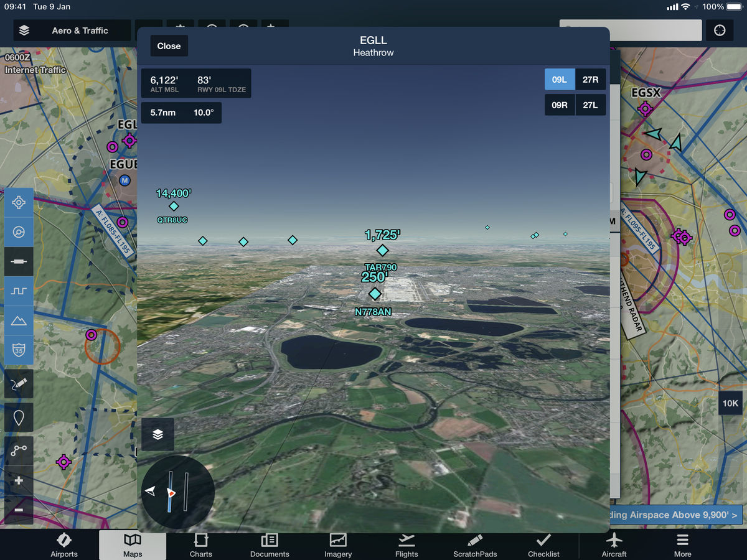Open the 10K altitude filter
The image size is (747, 560).
pos(730,403)
